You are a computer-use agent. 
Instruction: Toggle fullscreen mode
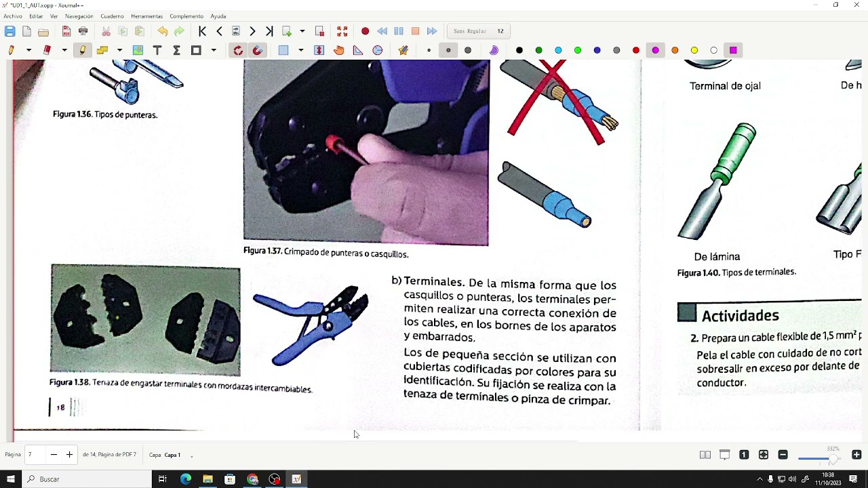pyautogui.click(x=342, y=31)
